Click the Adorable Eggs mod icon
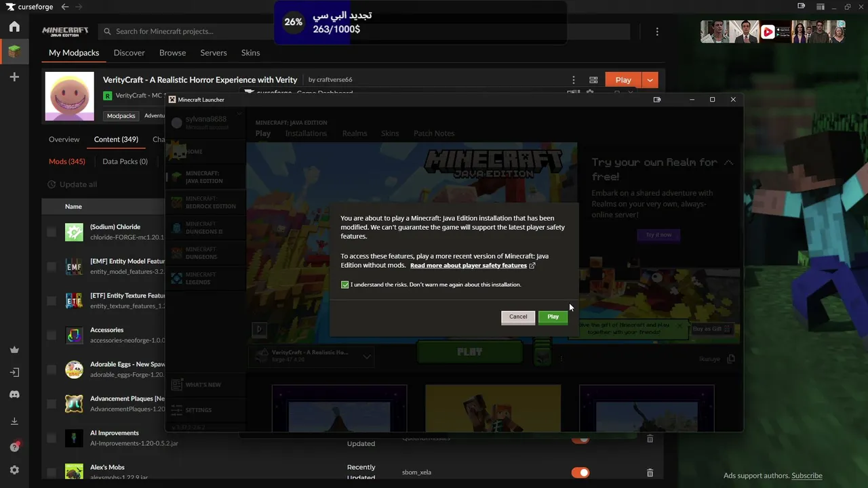The image size is (868, 488). [x=74, y=369]
